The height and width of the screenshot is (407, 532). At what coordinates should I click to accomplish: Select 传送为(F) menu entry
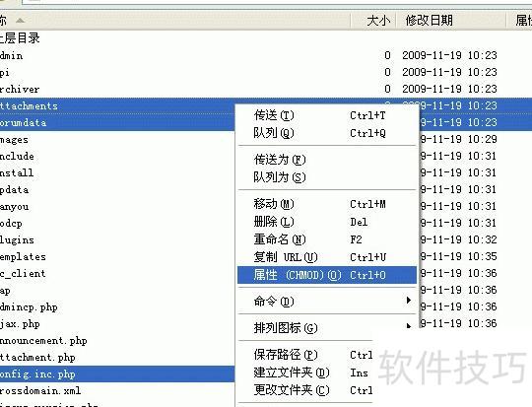tap(327, 160)
